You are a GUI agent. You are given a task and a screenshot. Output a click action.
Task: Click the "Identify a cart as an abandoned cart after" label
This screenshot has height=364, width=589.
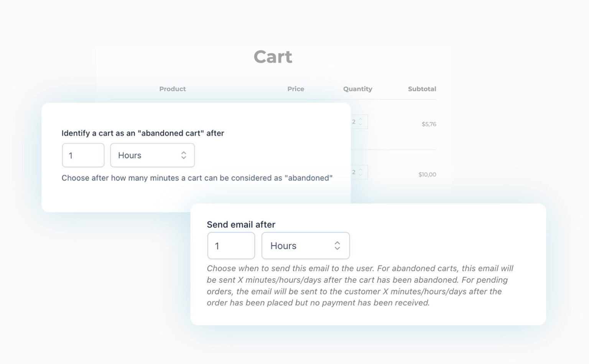(x=143, y=133)
